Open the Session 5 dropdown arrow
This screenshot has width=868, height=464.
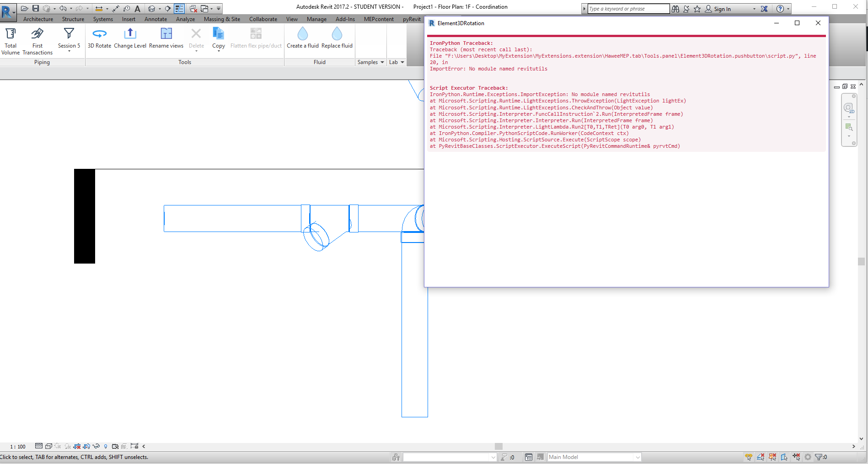[69, 52]
